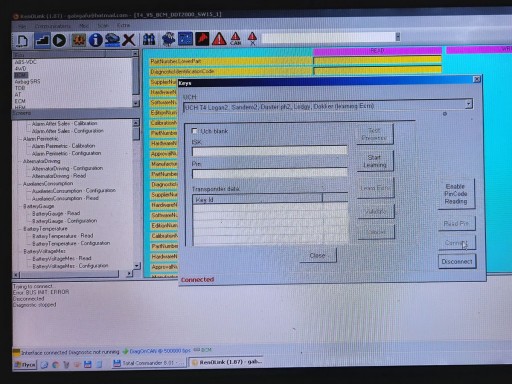Screen dimensions: 512x384
Task: Open the Windows Start button
Action: 24,365
